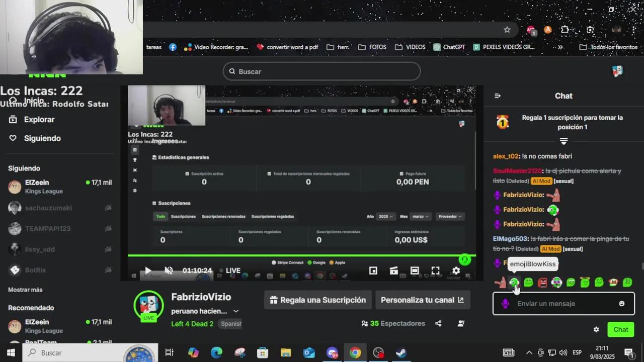Open video player settings gear
Viewport: 644px width, 362px height.
(456, 270)
